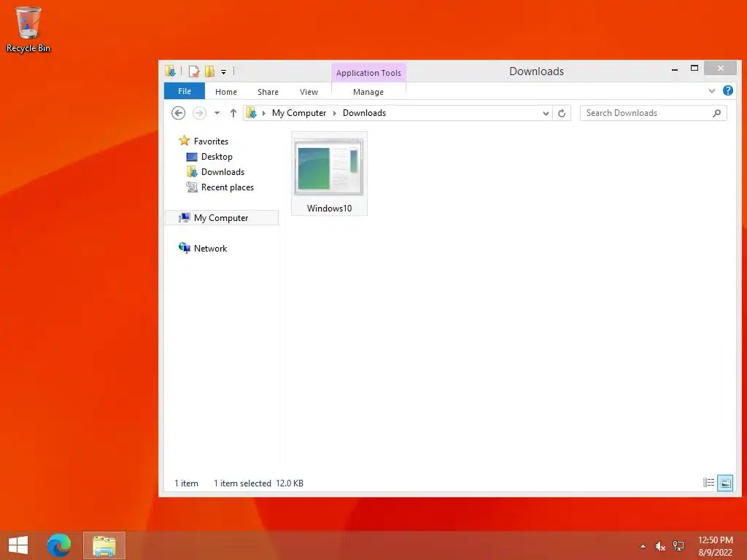Open the taskbar clock and date
Viewport: 747px width, 560px height.
point(715,546)
